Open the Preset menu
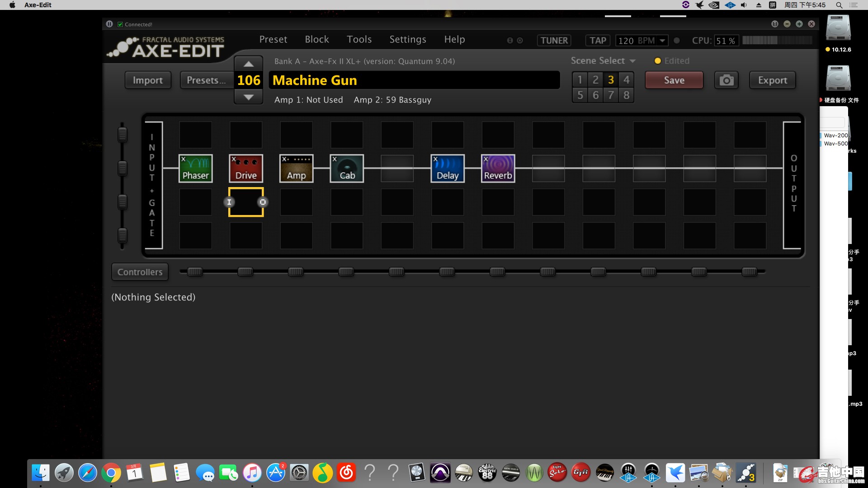Viewport: 868px width, 488px height. (x=273, y=39)
